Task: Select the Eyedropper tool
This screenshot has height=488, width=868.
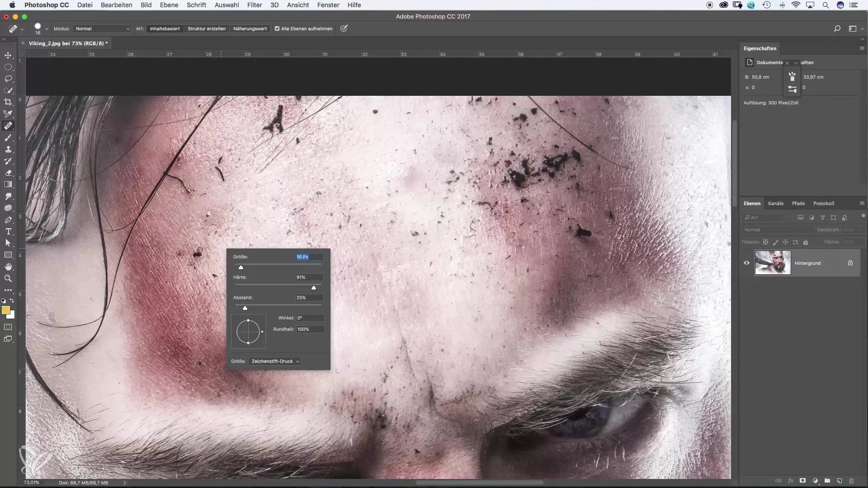Action: click(8, 114)
